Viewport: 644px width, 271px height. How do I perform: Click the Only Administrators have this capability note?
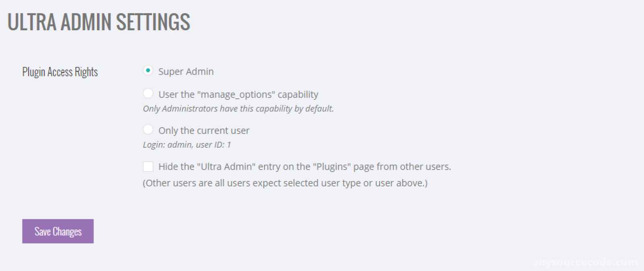[x=238, y=109]
